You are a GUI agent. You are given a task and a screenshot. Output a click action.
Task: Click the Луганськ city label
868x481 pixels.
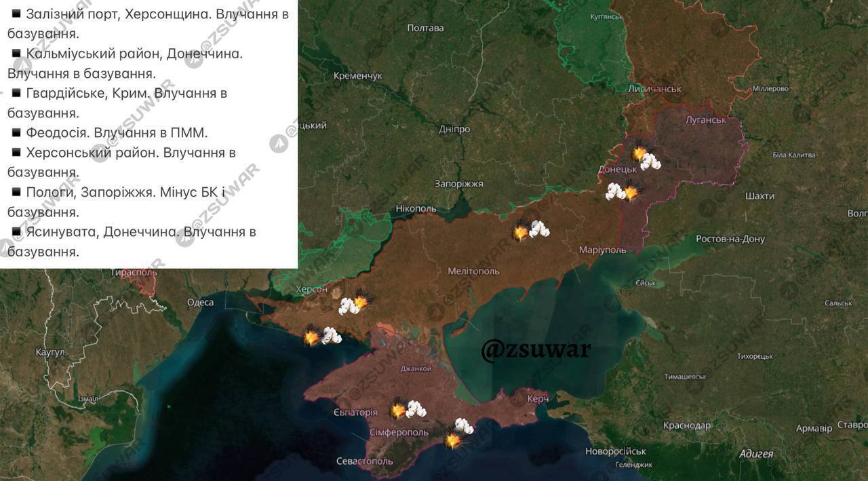click(x=706, y=119)
